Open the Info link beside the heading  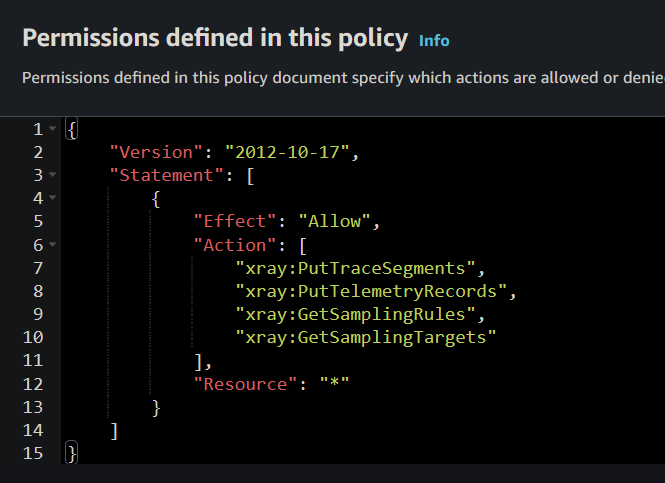point(434,41)
